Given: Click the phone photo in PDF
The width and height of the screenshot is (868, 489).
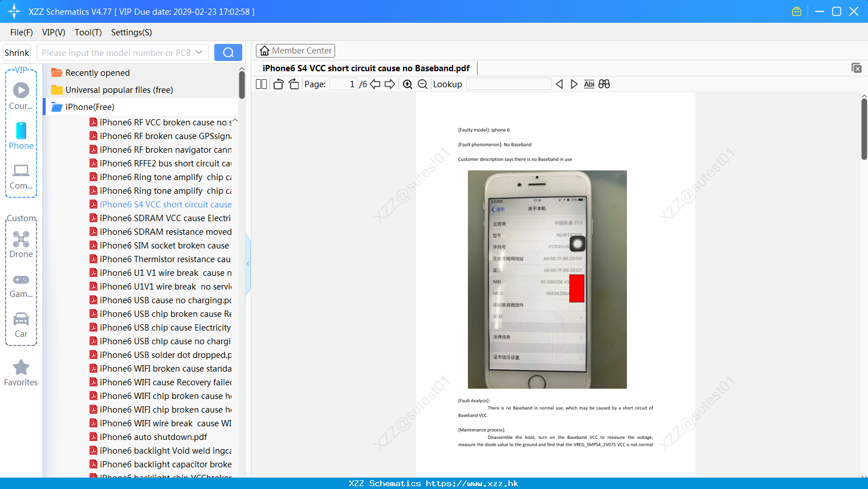Looking at the screenshot, I should 547,279.
